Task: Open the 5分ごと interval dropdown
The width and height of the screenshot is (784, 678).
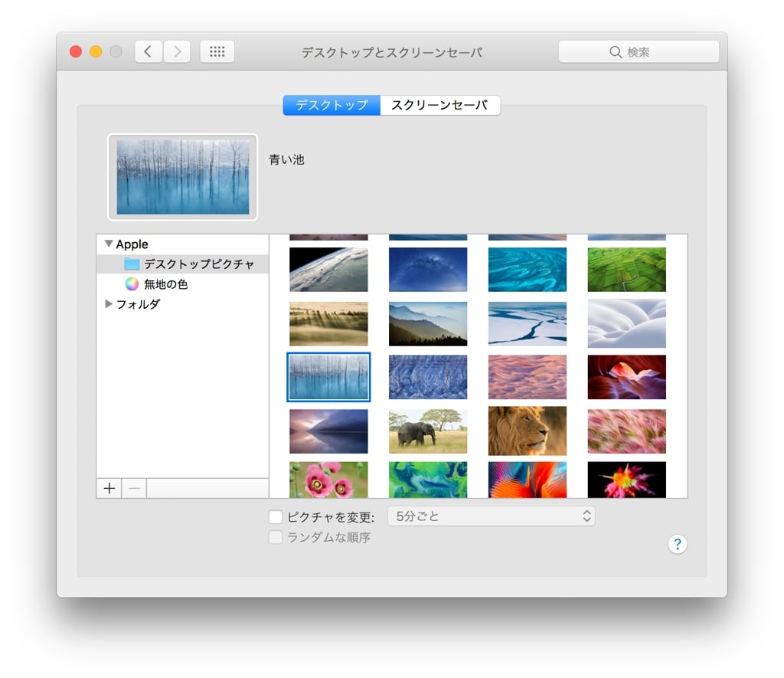Action: click(x=491, y=516)
